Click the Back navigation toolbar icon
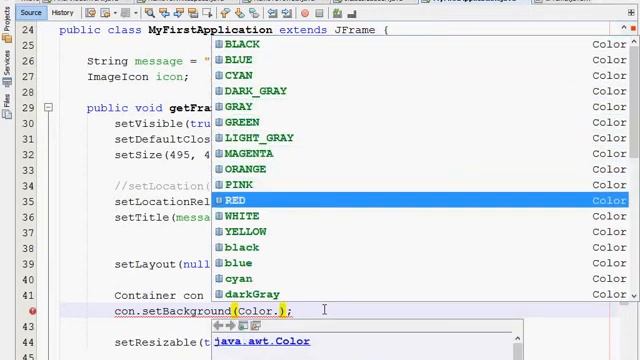This screenshot has height=360, width=640. pyautogui.click(x=105, y=13)
